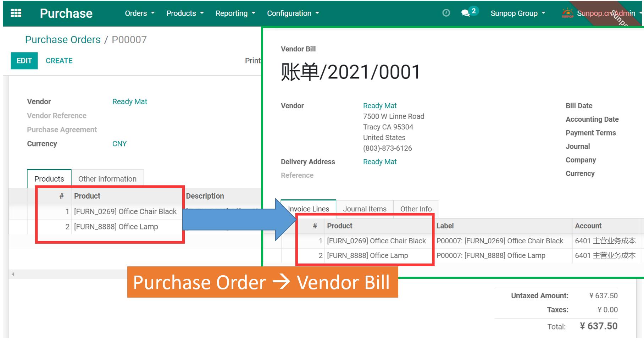Switch company via Sunpop Group selector

coord(517,13)
